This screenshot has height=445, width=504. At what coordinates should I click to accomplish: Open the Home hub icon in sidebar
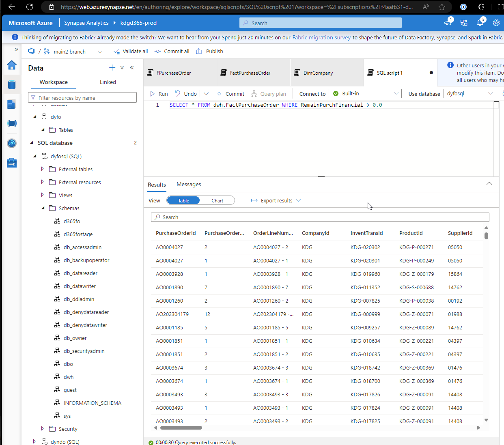pyautogui.click(x=12, y=65)
